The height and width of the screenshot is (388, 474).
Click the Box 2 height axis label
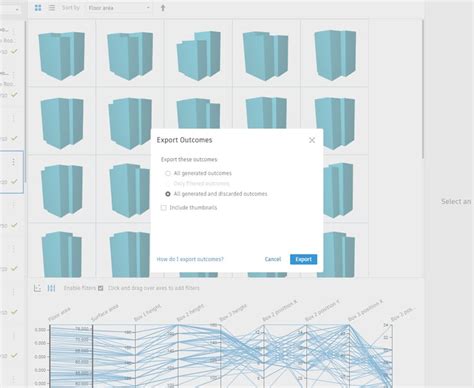click(190, 313)
